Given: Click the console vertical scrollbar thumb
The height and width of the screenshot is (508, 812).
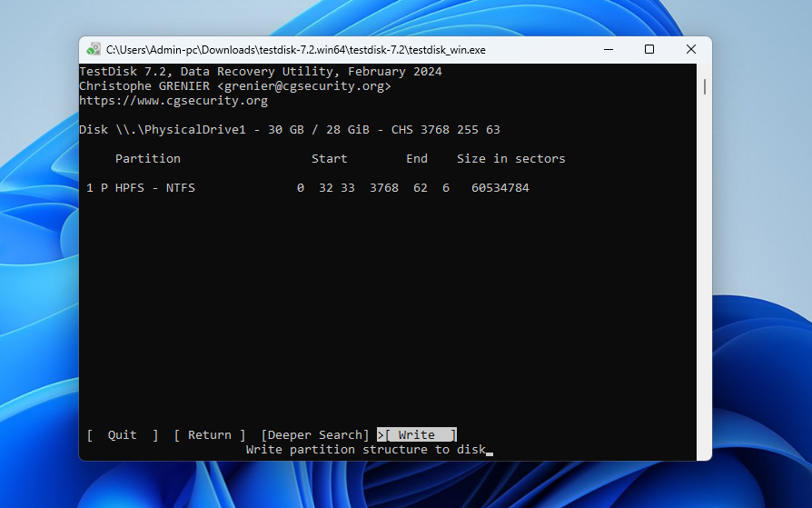Looking at the screenshot, I should 705,86.
